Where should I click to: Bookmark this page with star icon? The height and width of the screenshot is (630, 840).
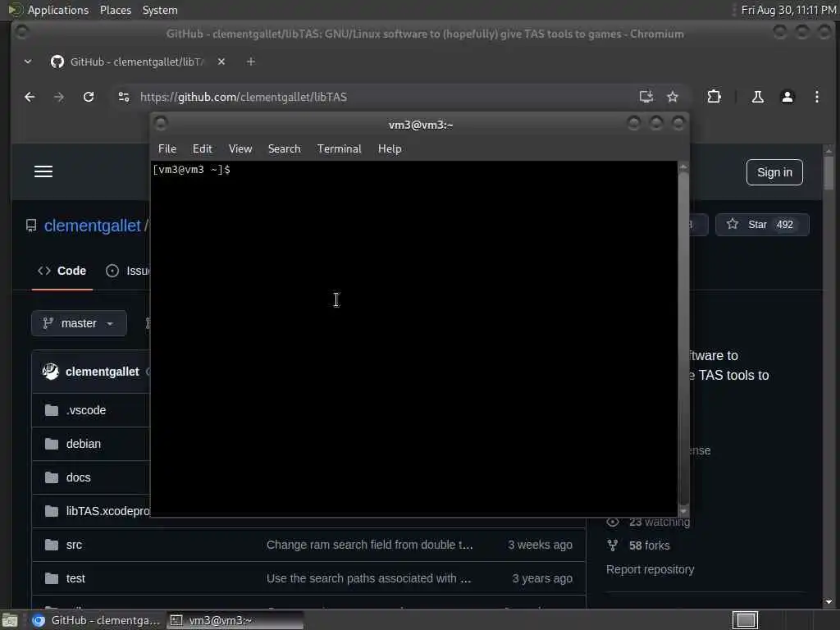click(673, 97)
